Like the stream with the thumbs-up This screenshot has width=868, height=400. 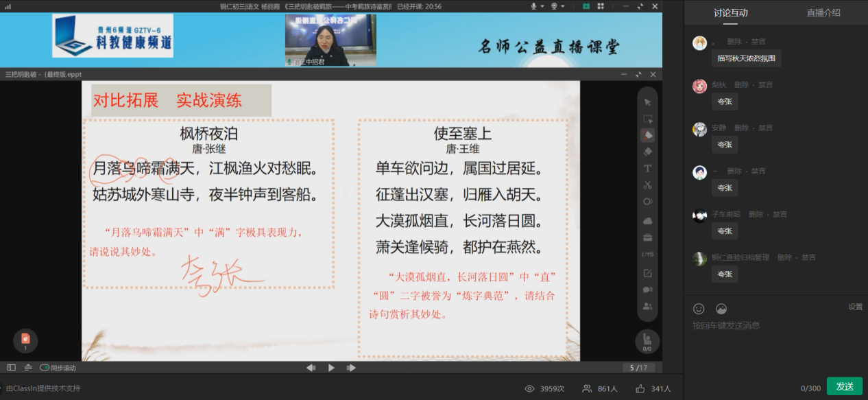coord(640,388)
